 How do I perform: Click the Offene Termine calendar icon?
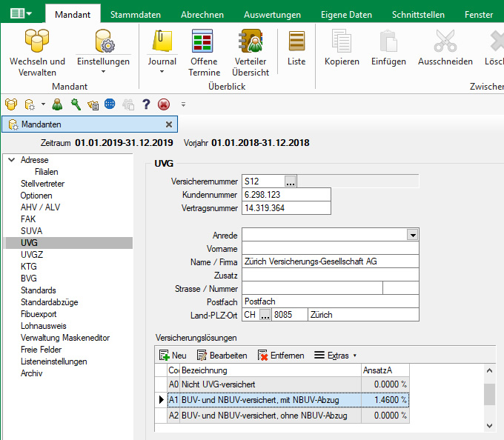pos(204,42)
